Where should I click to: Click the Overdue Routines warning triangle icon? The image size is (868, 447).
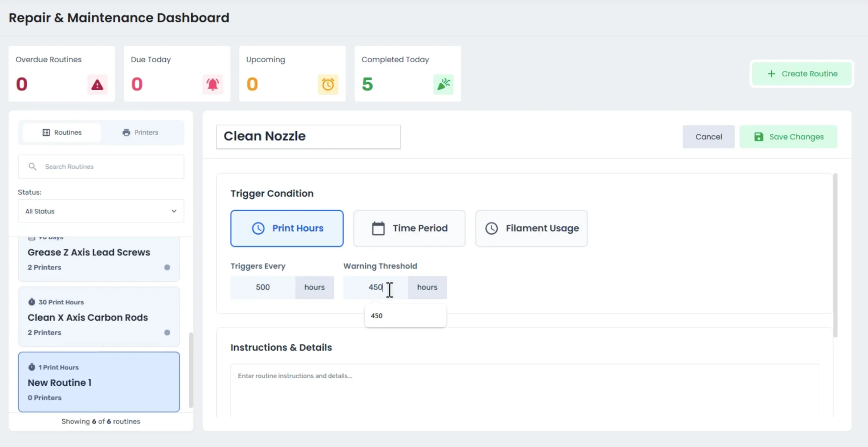tap(97, 84)
